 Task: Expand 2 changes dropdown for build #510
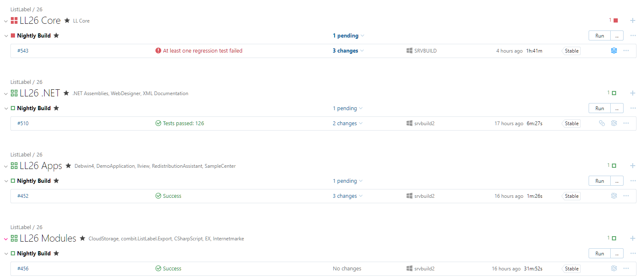347,124
